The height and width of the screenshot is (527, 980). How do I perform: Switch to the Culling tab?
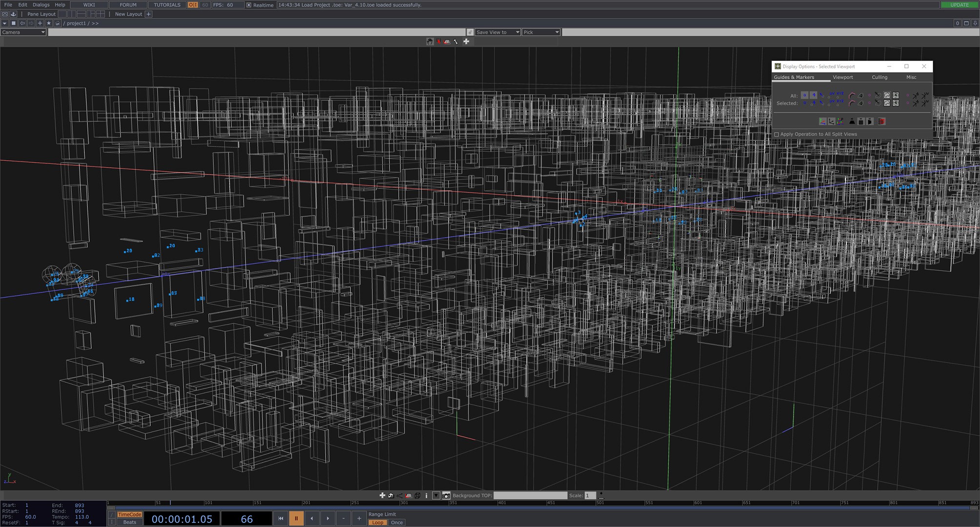[x=879, y=77]
